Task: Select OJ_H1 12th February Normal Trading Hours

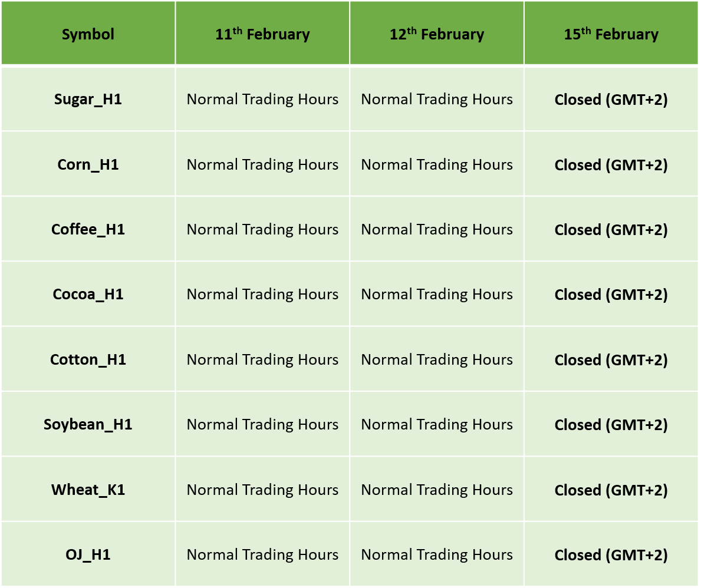Action: (437, 554)
